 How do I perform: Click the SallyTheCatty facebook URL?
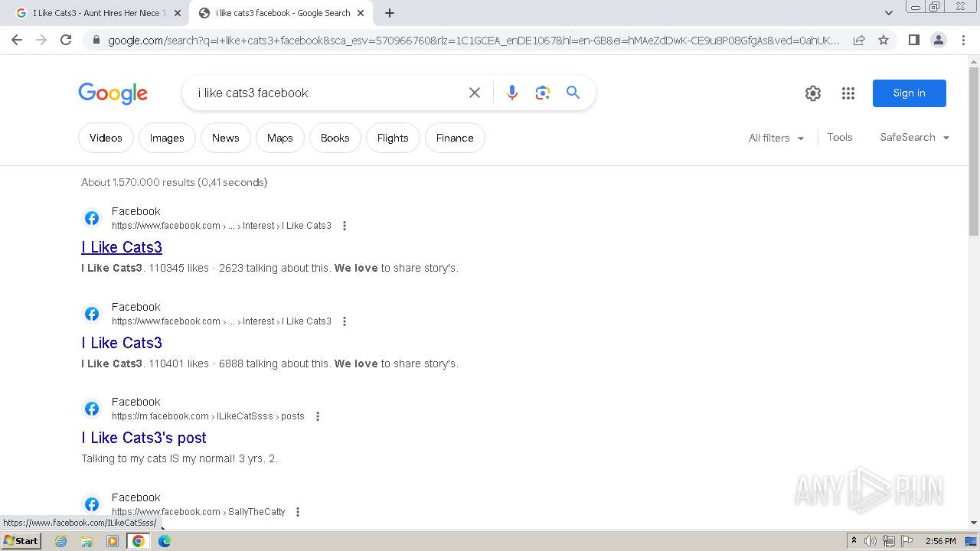[198, 512]
